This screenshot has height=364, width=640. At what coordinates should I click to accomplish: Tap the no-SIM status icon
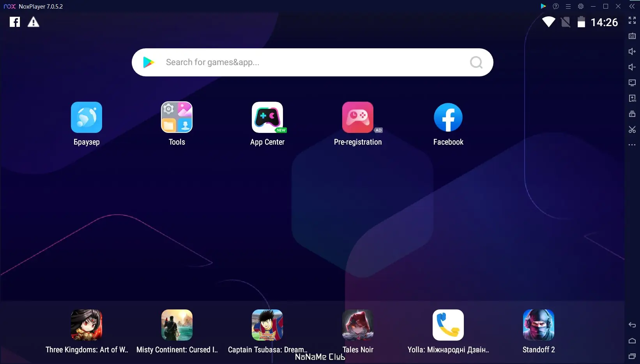tap(566, 22)
